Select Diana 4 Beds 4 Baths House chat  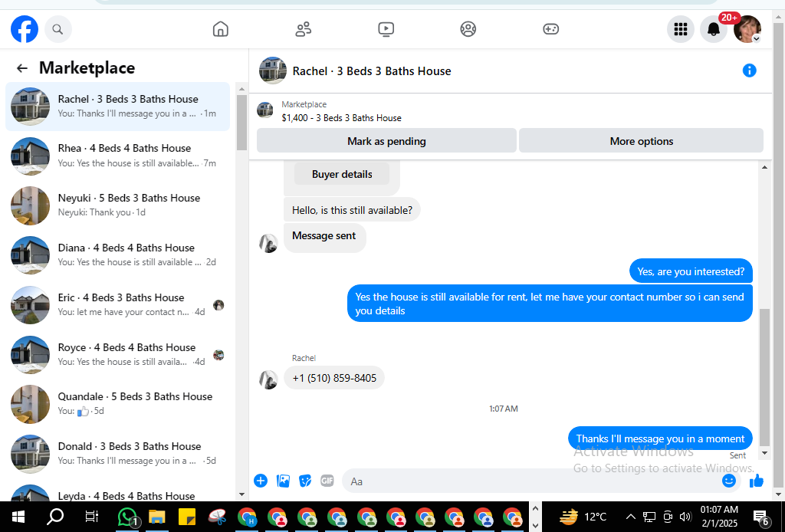tap(117, 255)
